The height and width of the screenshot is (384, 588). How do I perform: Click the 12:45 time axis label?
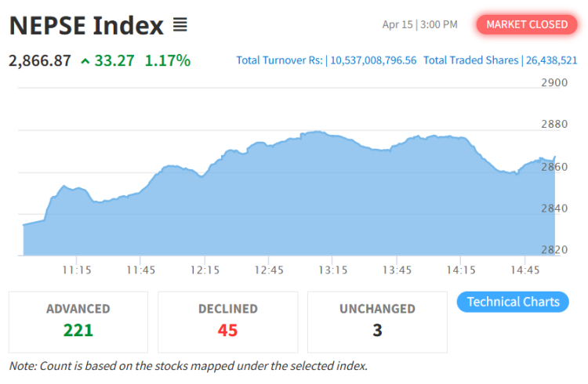[x=268, y=270]
